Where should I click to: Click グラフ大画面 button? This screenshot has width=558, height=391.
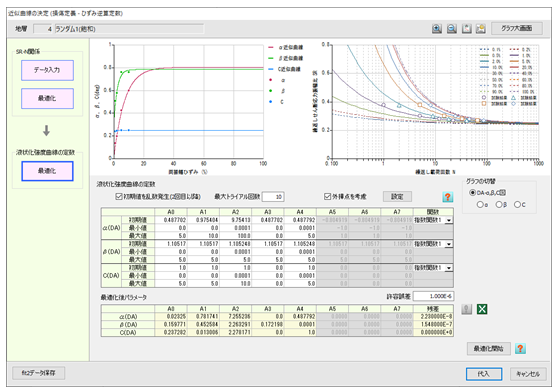(x=517, y=28)
